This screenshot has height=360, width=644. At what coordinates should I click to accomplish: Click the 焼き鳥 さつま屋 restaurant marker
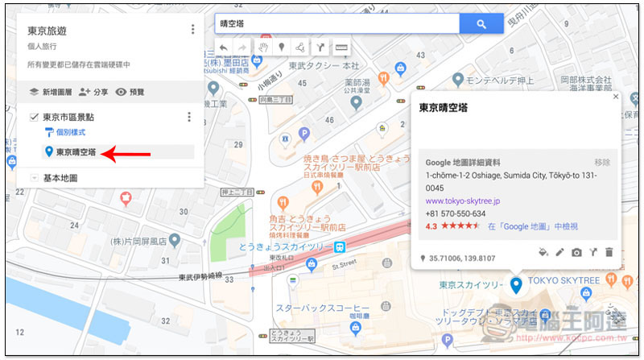tap(316, 188)
